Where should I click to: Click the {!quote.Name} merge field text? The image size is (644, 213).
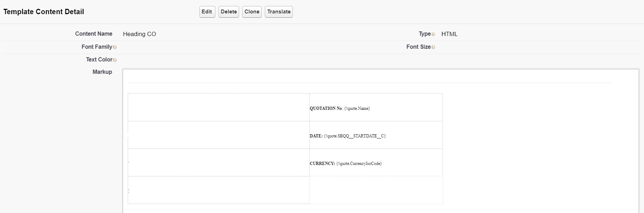[x=357, y=108]
